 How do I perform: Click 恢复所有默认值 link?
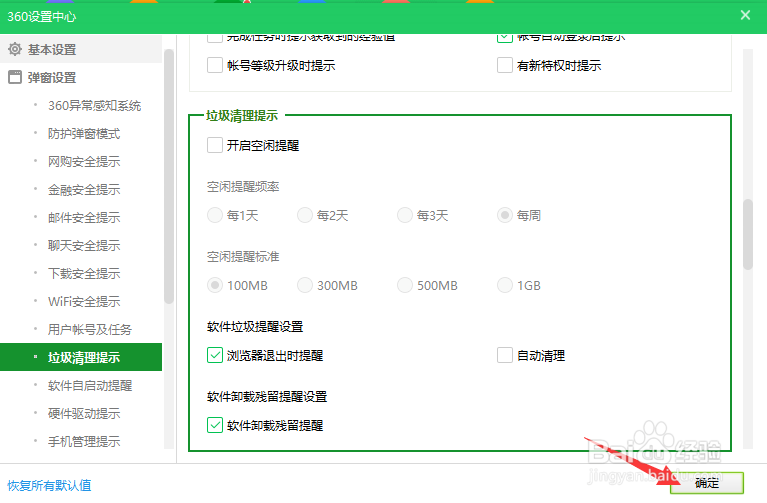point(49,485)
